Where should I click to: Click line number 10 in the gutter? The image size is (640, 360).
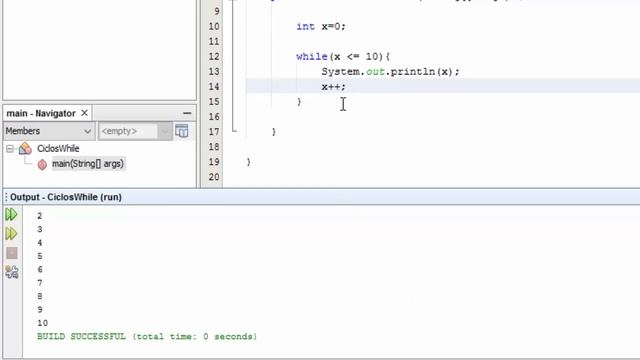pos(214,27)
